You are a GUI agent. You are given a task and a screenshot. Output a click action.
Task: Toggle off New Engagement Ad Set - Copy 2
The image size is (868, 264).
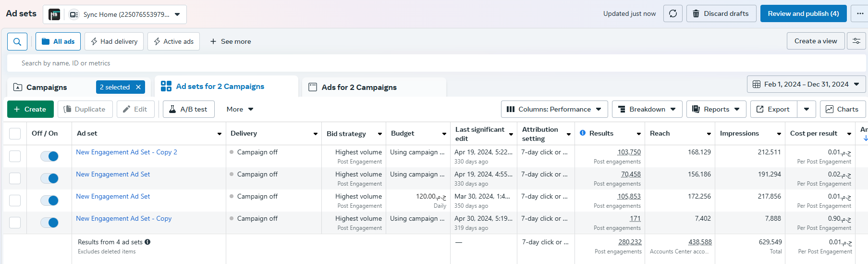point(49,156)
